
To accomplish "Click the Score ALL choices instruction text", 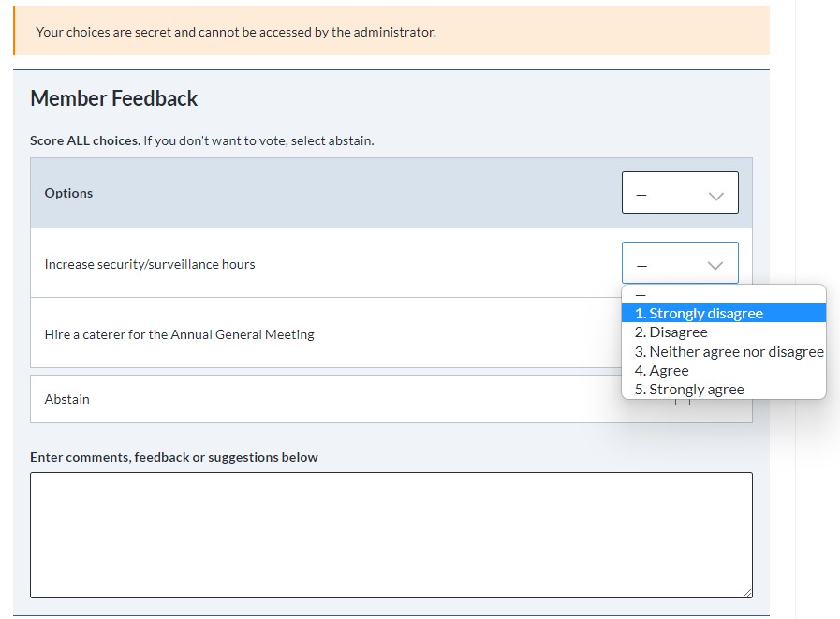I will pos(202,141).
